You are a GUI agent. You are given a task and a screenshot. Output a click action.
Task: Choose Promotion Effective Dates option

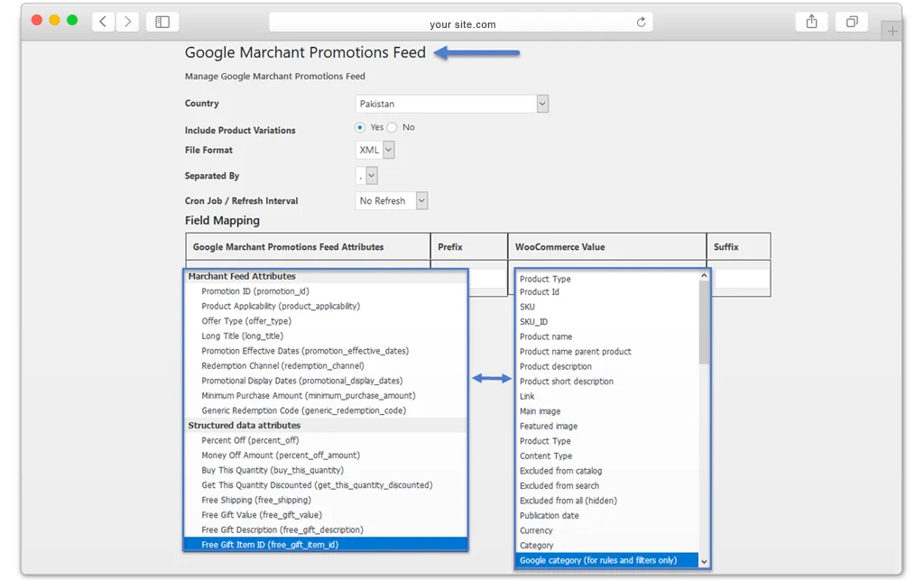click(326, 351)
